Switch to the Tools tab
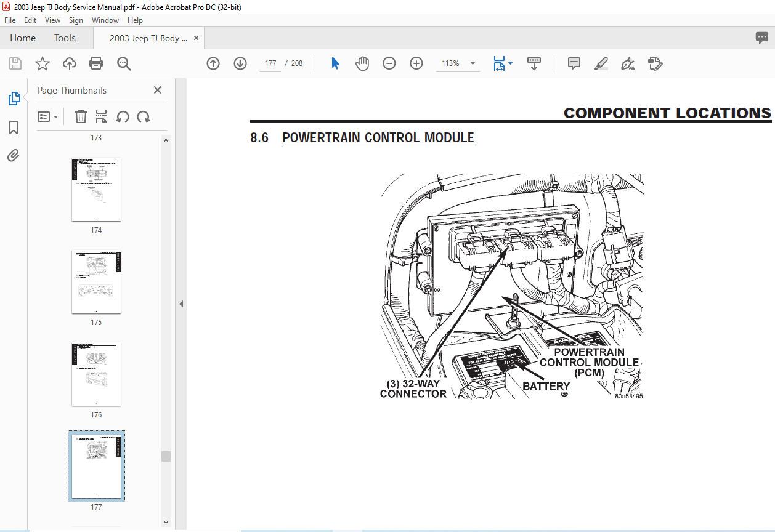Image resolution: width=775 pixels, height=532 pixels. (65, 38)
